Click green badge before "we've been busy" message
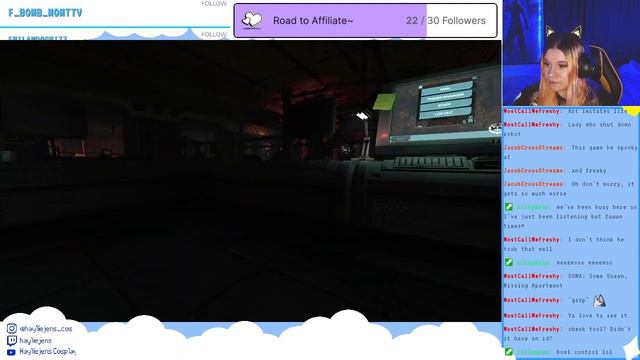 click(x=509, y=207)
